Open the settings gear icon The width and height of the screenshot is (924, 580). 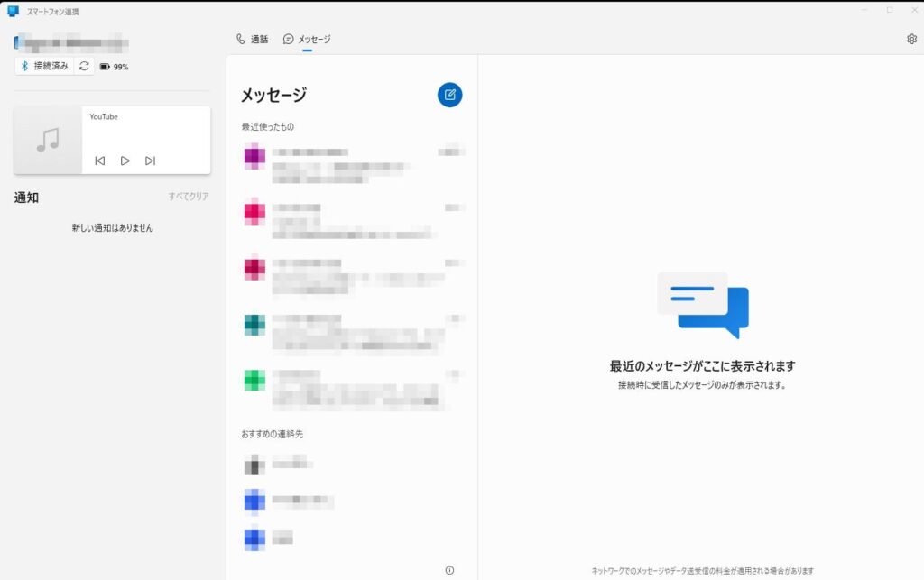pyautogui.click(x=911, y=40)
